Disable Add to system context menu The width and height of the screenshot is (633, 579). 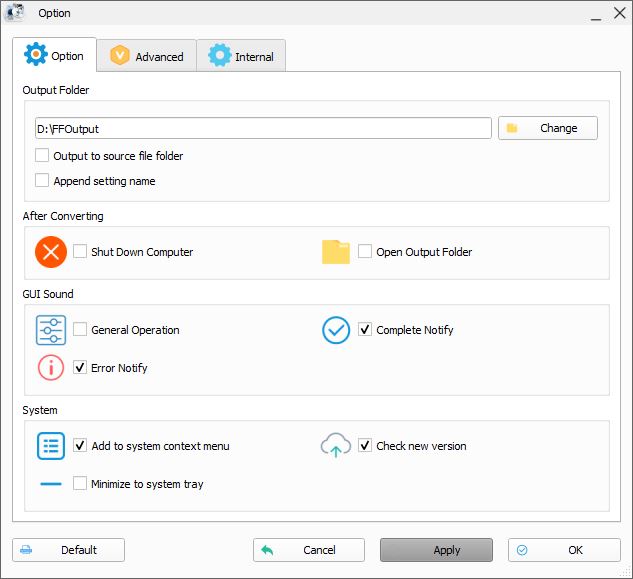point(80,445)
